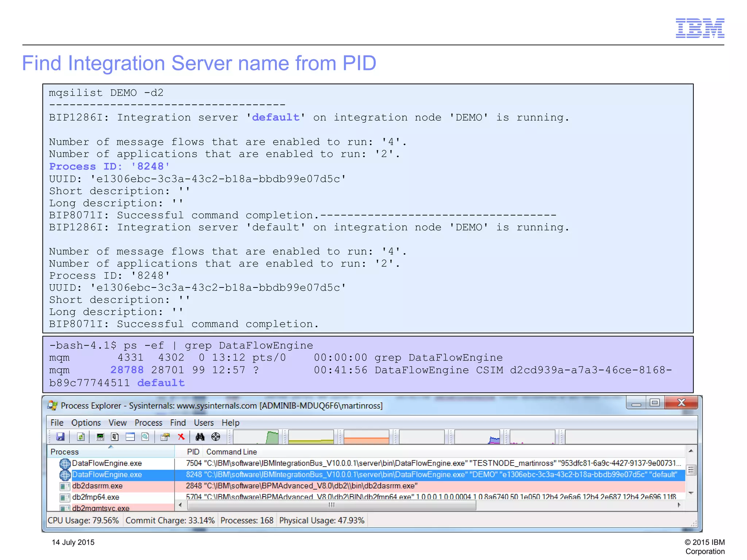
Task: Click the horizontal scrollbar right arrow
Action: pos(679,505)
